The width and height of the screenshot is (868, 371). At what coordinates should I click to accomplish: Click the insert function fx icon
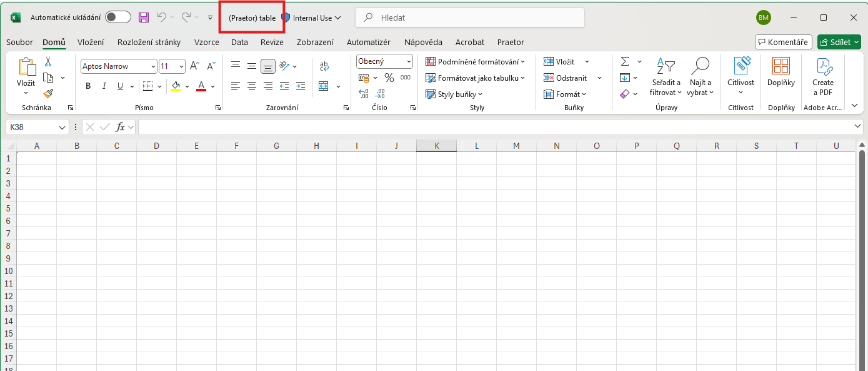tap(121, 127)
